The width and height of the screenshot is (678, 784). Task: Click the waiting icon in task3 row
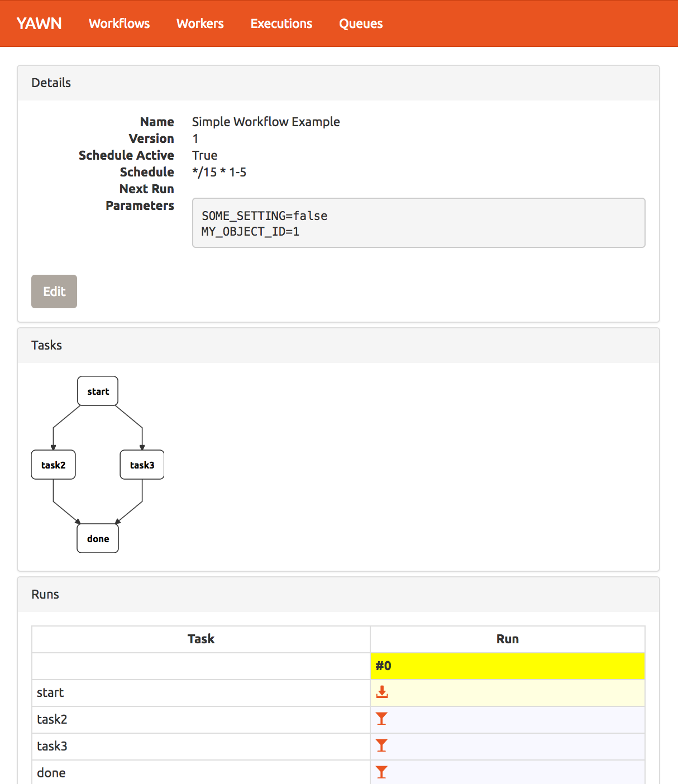[x=381, y=746]
